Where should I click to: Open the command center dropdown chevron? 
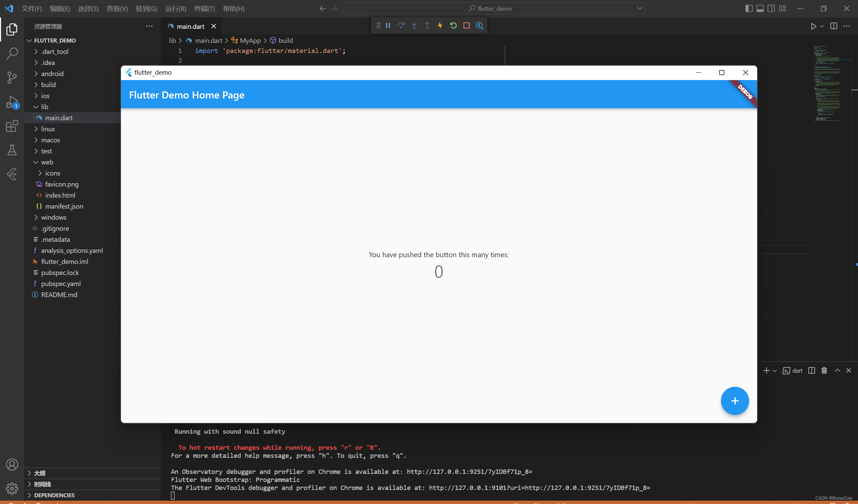click(639, 8)
